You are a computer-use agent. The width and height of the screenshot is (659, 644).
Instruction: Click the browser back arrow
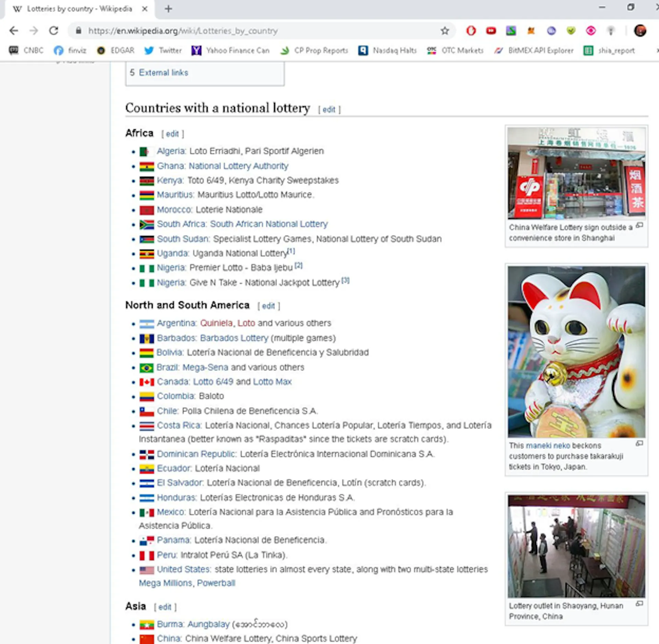point(14,31)
